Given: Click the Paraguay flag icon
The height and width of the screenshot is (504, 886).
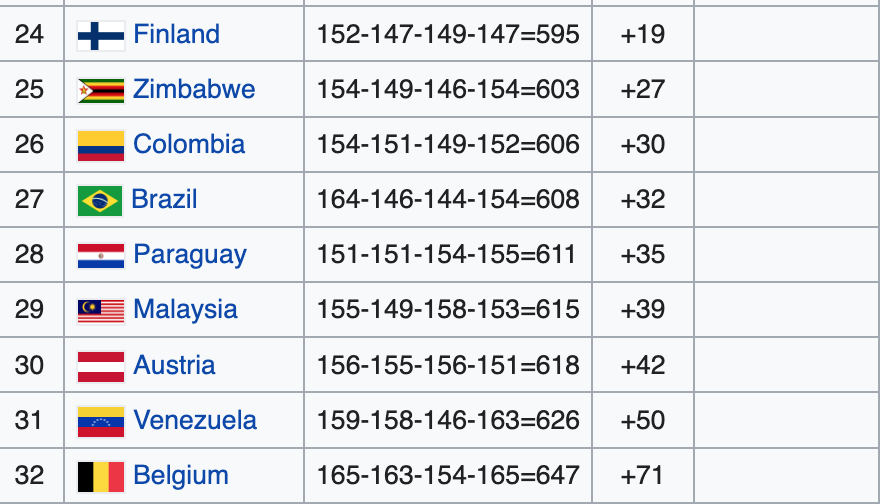Looking at the screenshot, I should coord(100,255).
